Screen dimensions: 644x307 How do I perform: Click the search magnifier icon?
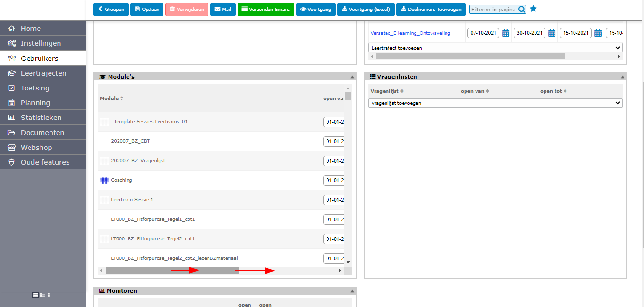click(x=522, y=10)
